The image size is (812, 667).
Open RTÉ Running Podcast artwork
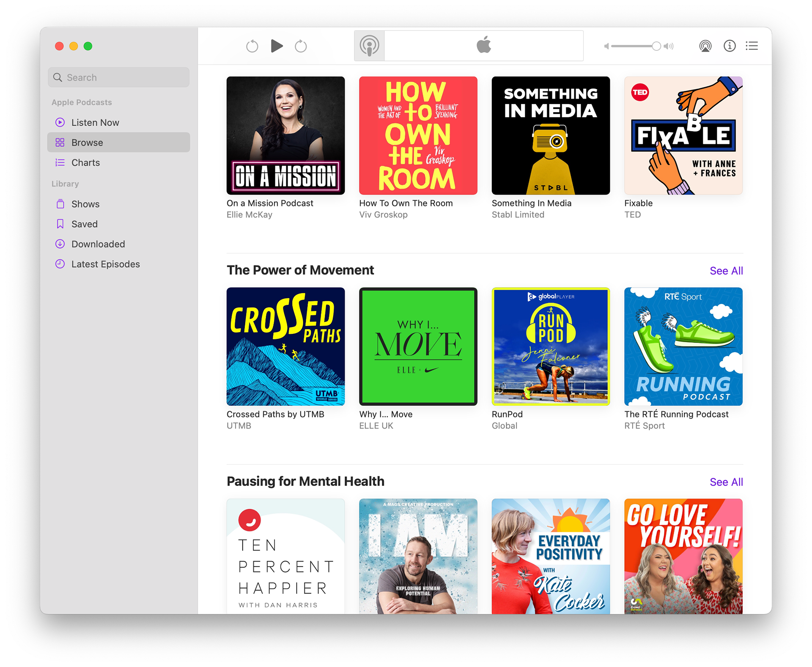tap(683, 346)
